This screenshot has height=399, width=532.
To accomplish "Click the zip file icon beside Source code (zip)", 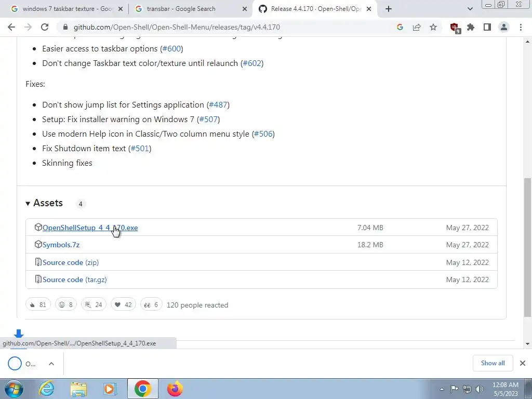I will pyautogui.click(x=38, y=262).
